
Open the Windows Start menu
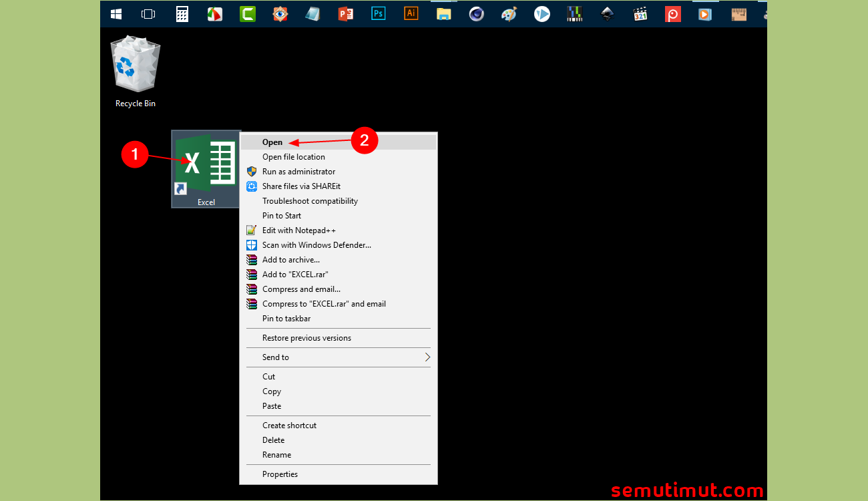(116, 13)
